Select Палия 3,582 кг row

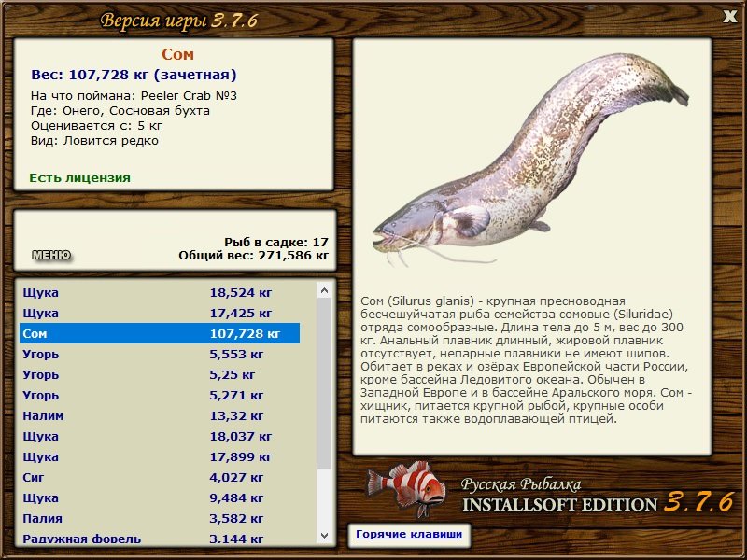tap(160, 518)
